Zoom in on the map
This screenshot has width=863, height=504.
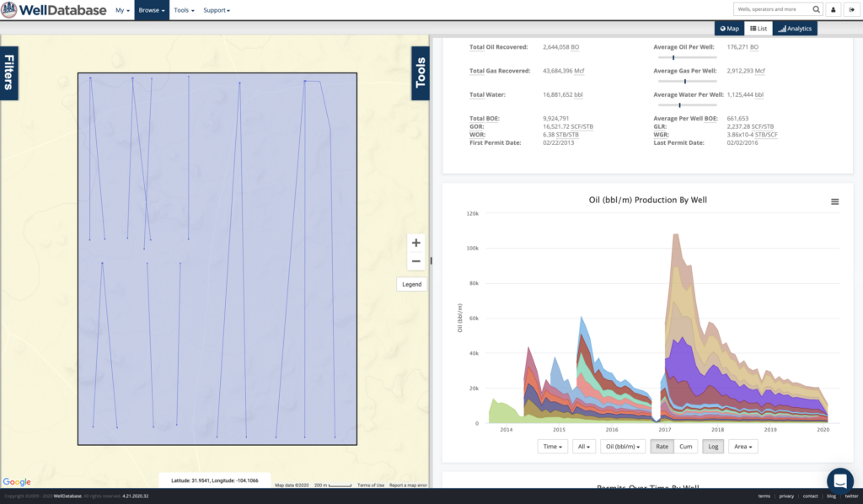point(416,243)
